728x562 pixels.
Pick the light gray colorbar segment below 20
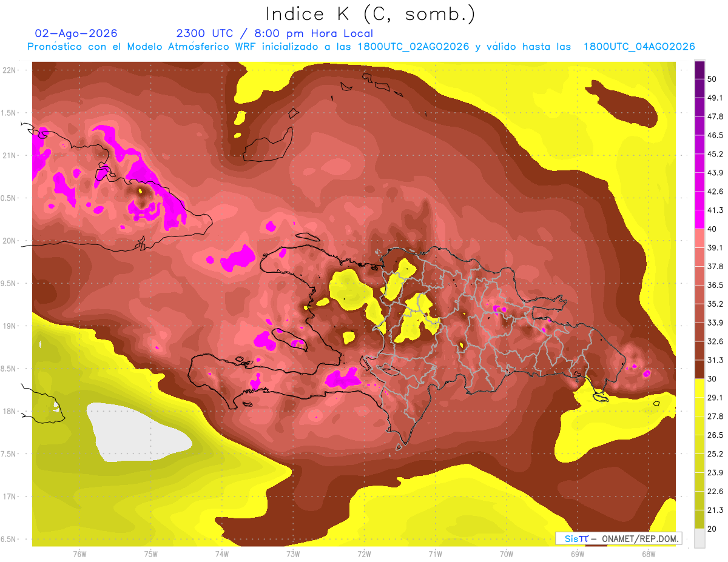point(699,538)
